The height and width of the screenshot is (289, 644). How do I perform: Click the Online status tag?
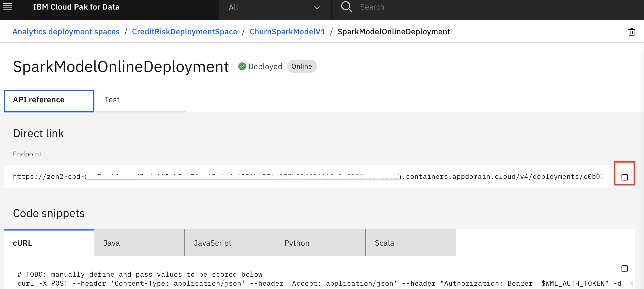[x=302, y=66]
